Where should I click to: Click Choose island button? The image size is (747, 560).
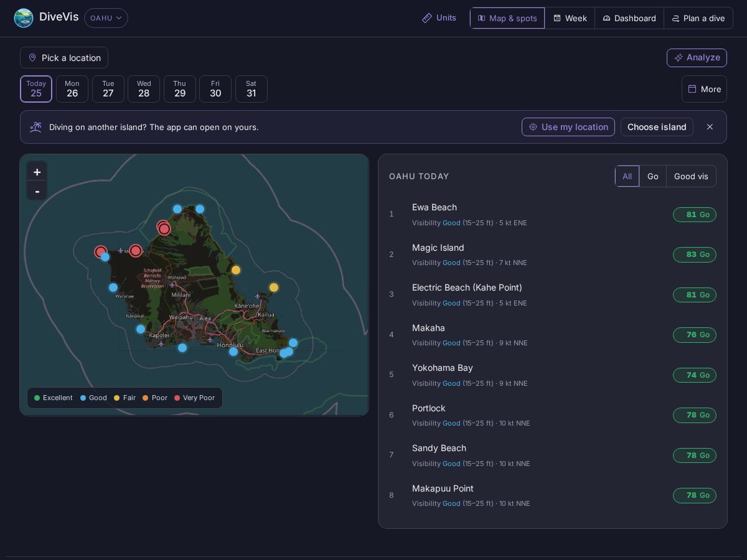point(657,127)
